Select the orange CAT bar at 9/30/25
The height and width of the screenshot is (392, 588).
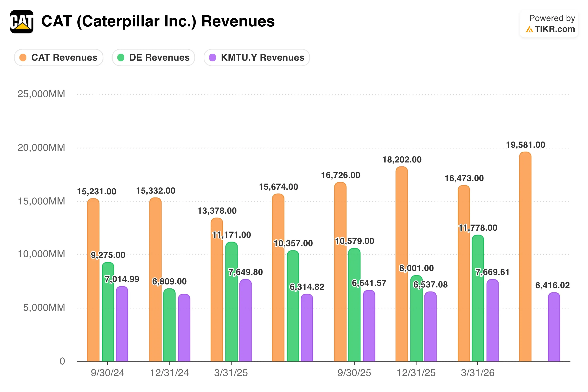click(340, 272)
